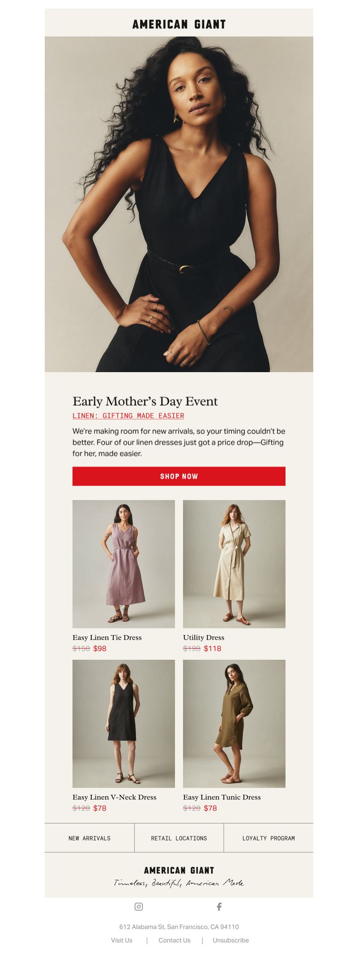Open the Easy Linen V-Neck Dress photo

(124, 724)
